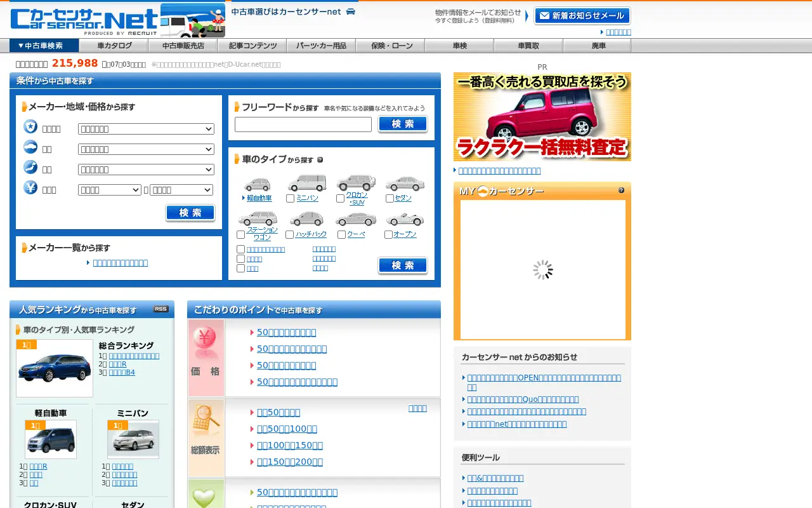Screen dimensions: 812x508
Task: Click the 新着お知らせメール button
Action: (582, 16)
